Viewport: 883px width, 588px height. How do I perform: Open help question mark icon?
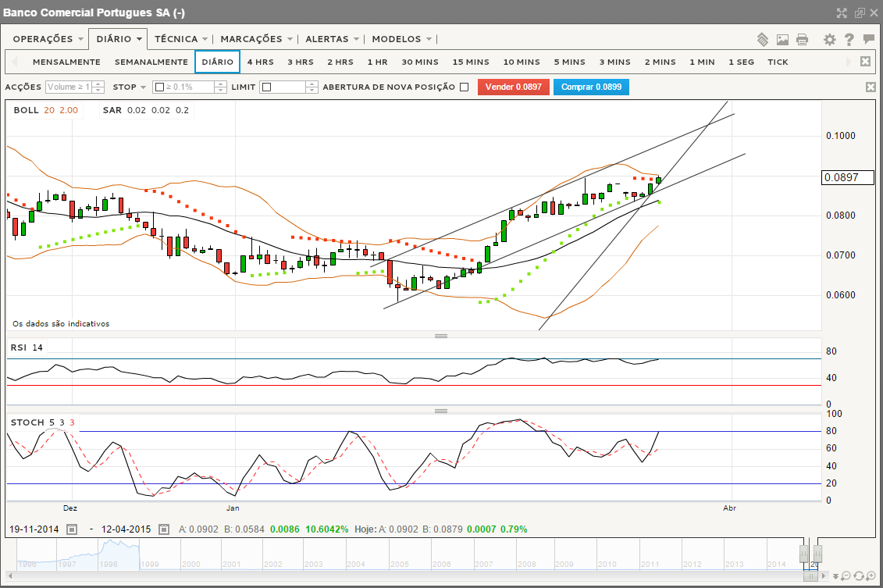point(849,39)
